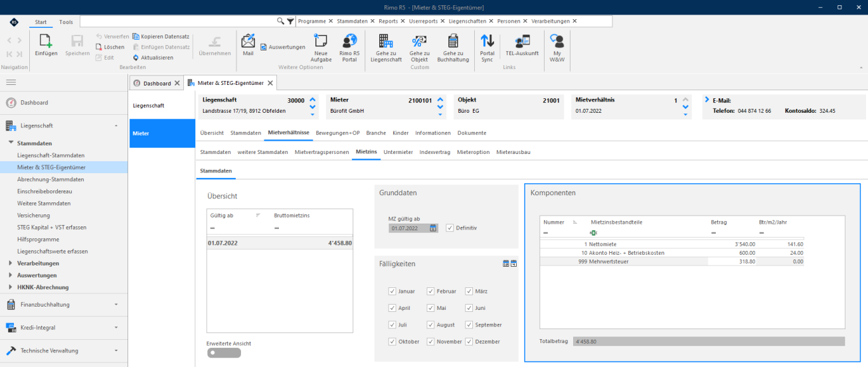Viewport: 868px width, 367px height.
Task: Switch to the Bewegungen+OP tab
Action: tap(337, 133)
